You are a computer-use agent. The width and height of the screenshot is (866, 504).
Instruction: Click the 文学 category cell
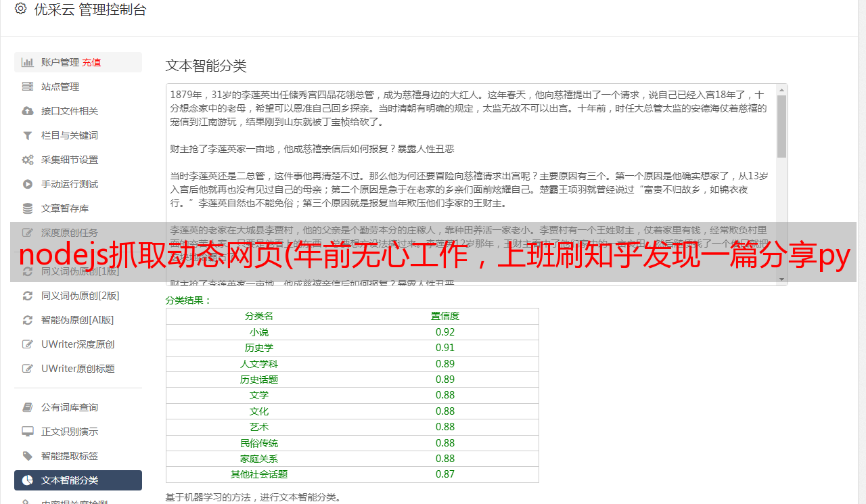tap(259, 395)
